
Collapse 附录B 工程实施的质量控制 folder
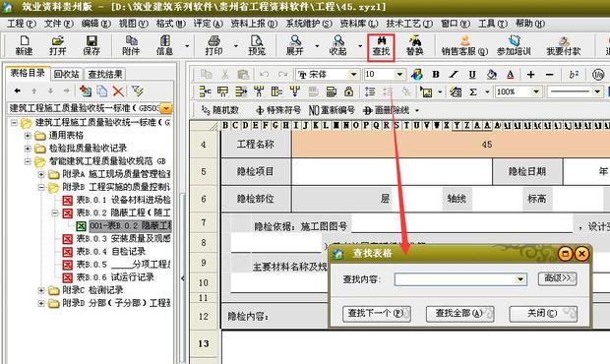41,187
